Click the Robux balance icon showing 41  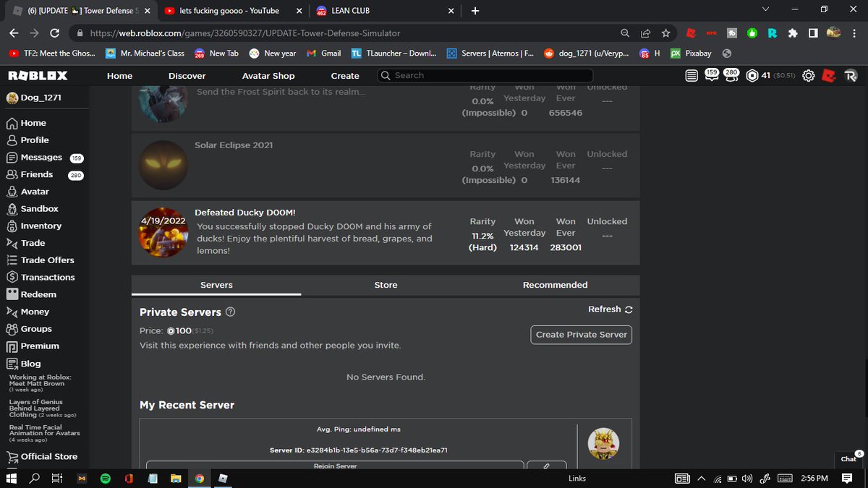[x=752, y=76]
